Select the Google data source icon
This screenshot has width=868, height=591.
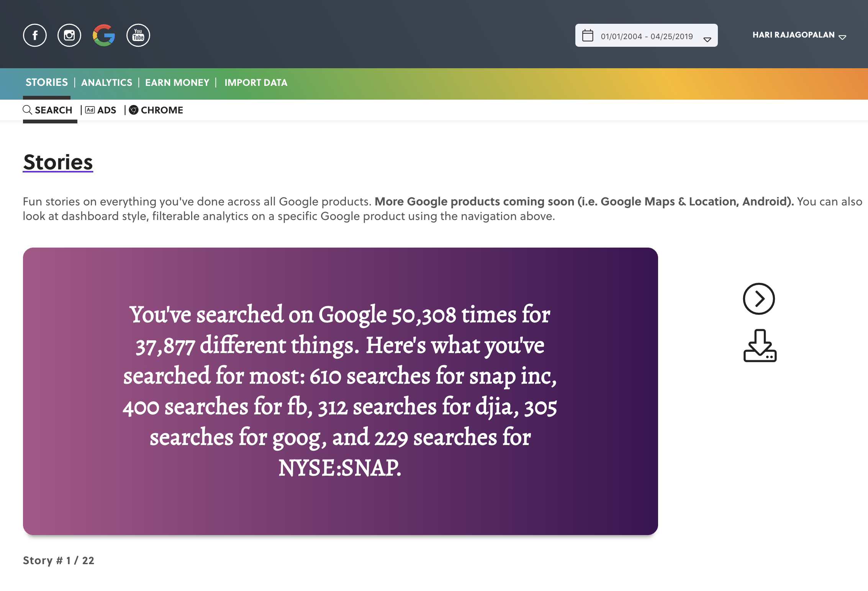[x=104, y=35]
